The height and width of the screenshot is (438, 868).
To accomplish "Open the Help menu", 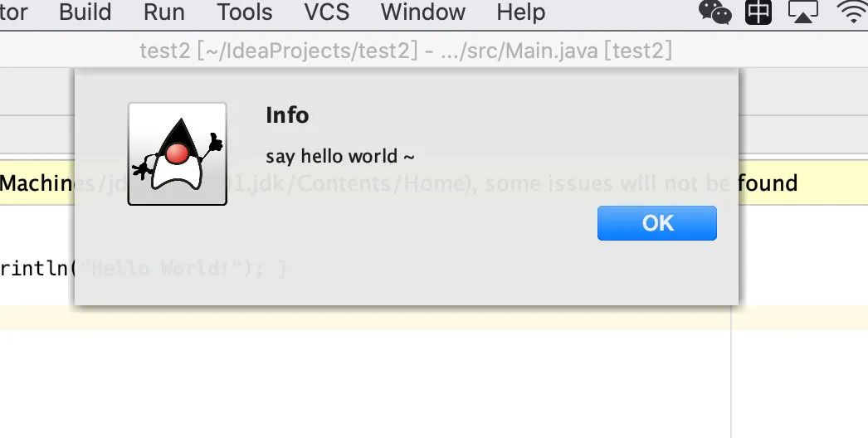I will pos(520,12).
